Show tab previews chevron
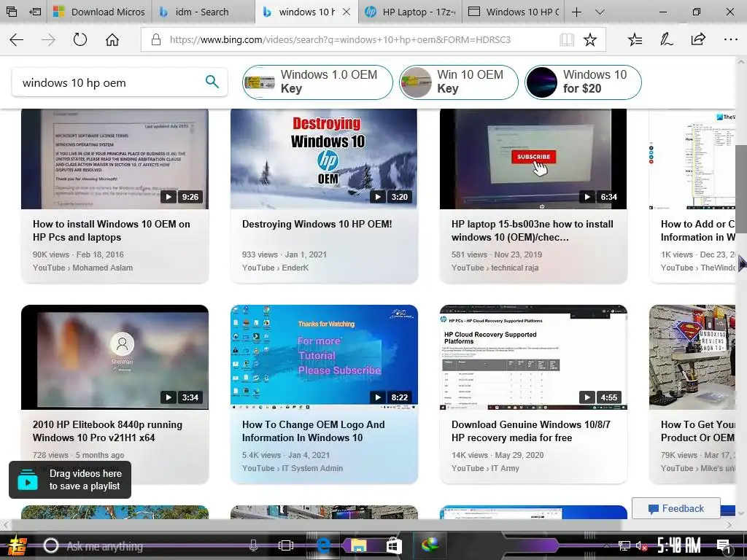Image resolution: width=747 pixels, height=560 pixels. (600, 12)
